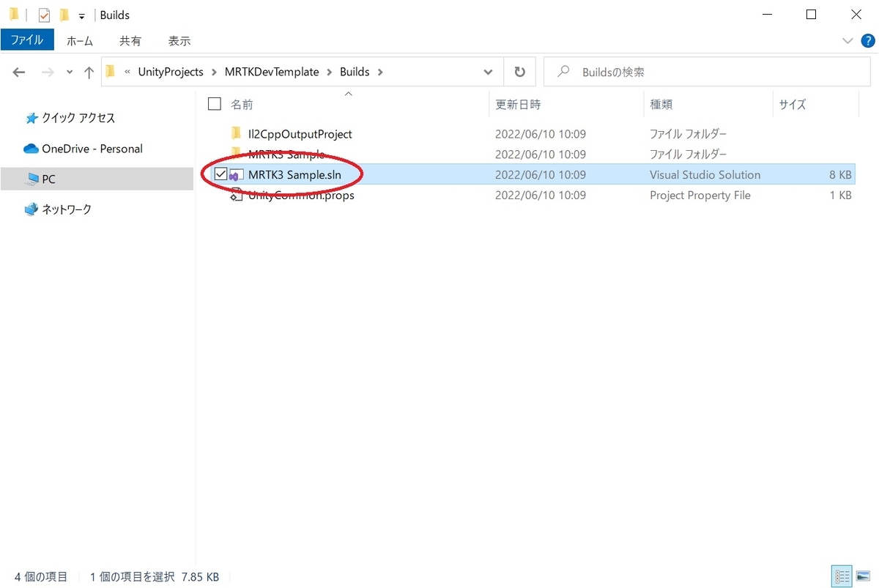Select the UnityCommon.props file name
The width and height of the screenshot is (879, 588).
(x=301, y=196)
